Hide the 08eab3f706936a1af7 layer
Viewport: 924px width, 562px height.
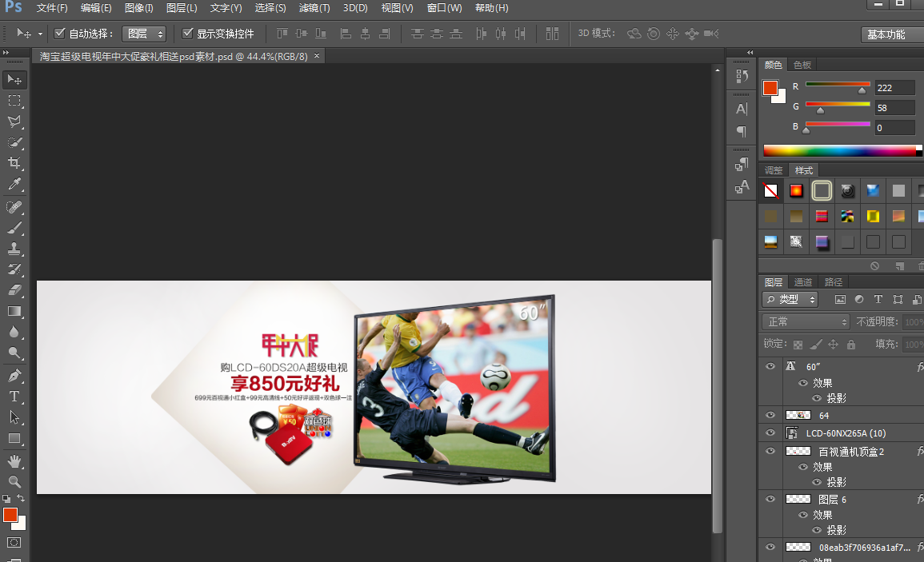770,547
